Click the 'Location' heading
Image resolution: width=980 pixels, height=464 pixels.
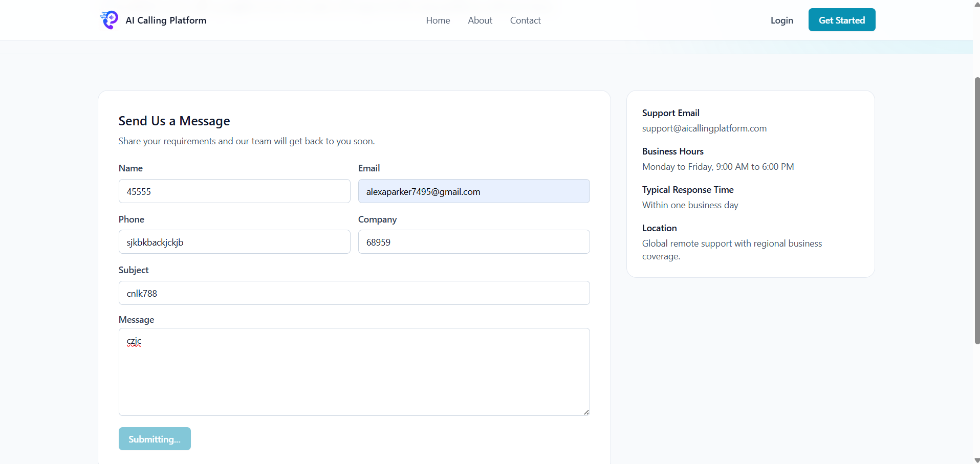(x=659, y=228)
